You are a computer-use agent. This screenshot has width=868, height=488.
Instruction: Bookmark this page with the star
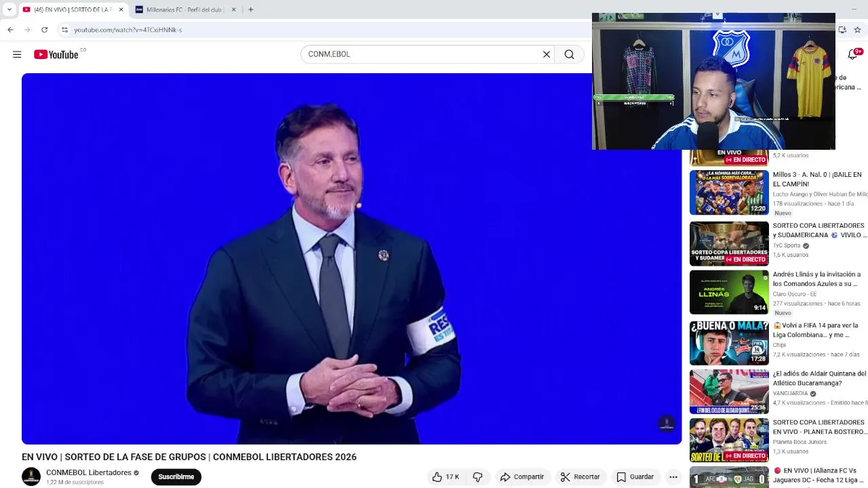[x=857, y=30]
